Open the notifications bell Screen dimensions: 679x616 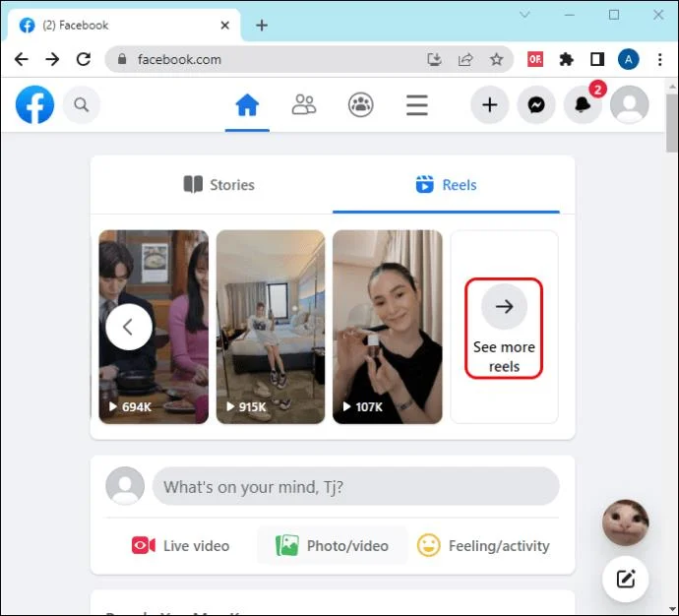(583, 104)
